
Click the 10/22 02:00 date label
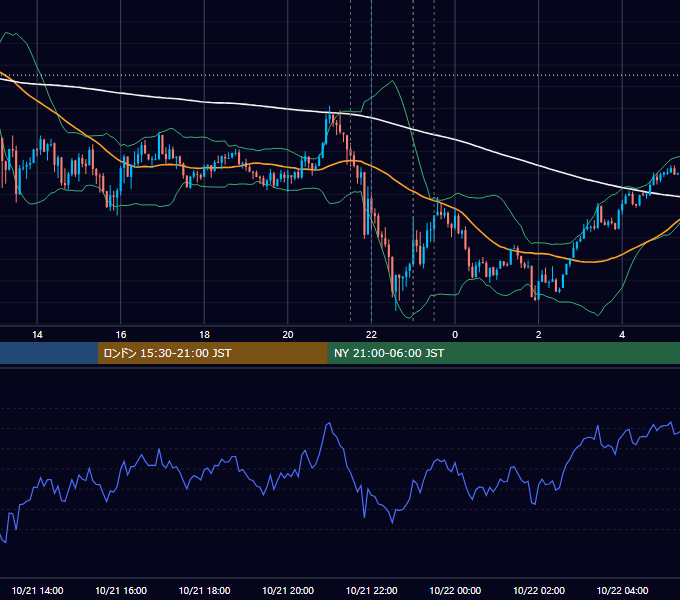539,590
